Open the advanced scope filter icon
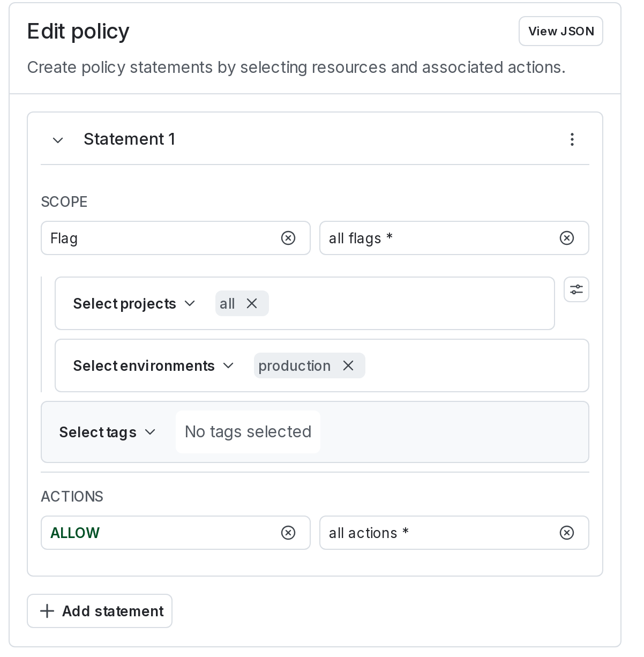This screenshot has height=657, width=644. (576, 289)
